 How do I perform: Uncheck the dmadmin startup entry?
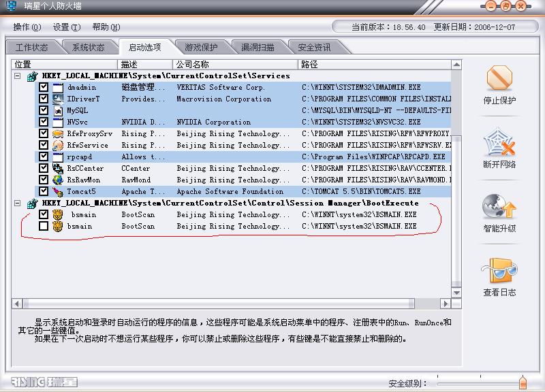(44, 87)
